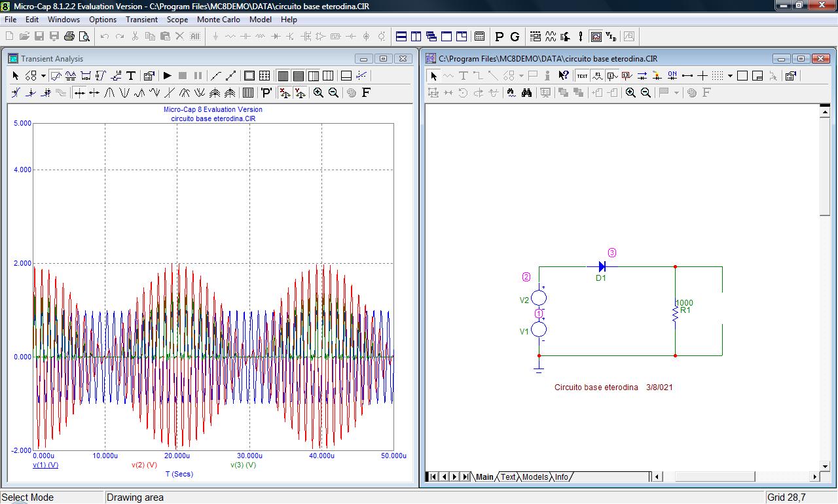Click the Print icon in main toolbar
The width and height of the screenshot is (838, 504).
tap(69, 37)
